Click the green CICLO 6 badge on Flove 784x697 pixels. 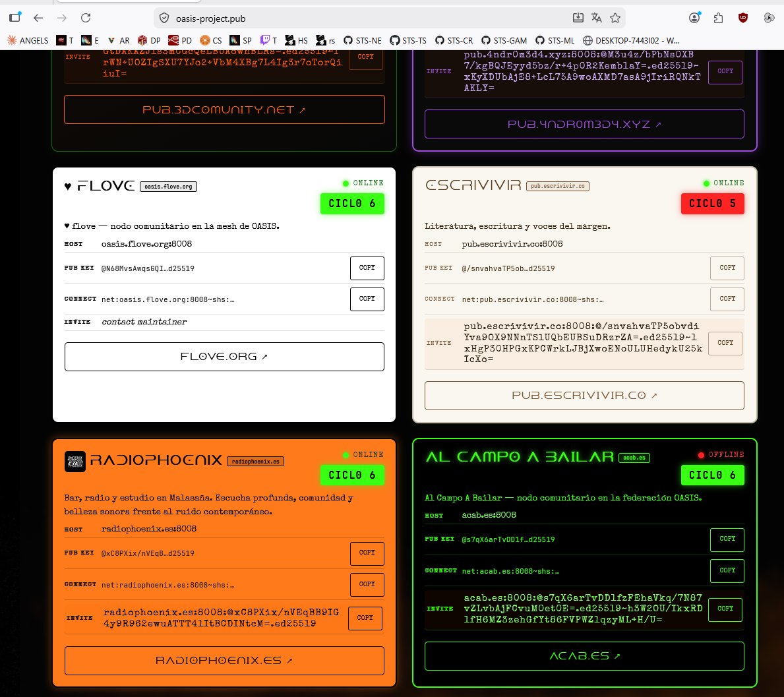(352, 204)
